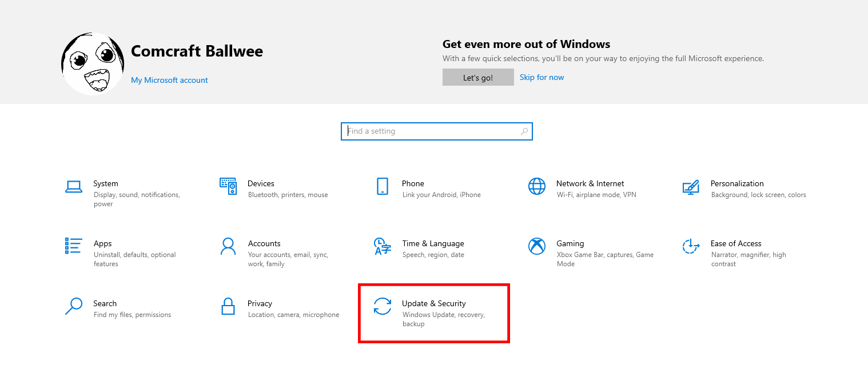Open the System settings laptop icon
868x369 pixels.
pos(74,186)
